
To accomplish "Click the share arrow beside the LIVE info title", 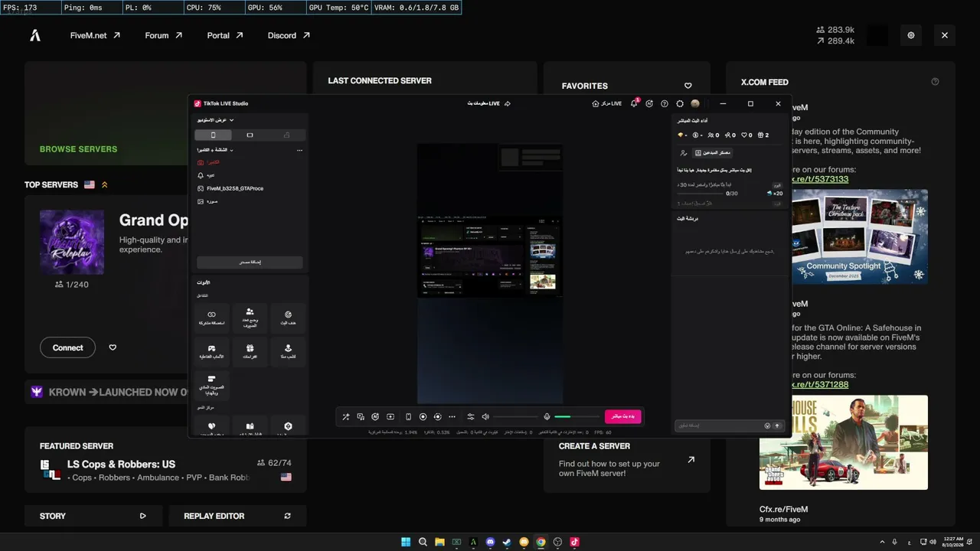I will [508, 103].
